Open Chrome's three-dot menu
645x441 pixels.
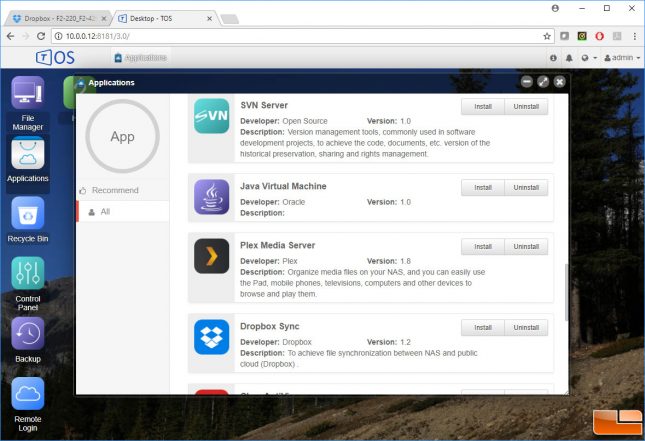(635, 36)
